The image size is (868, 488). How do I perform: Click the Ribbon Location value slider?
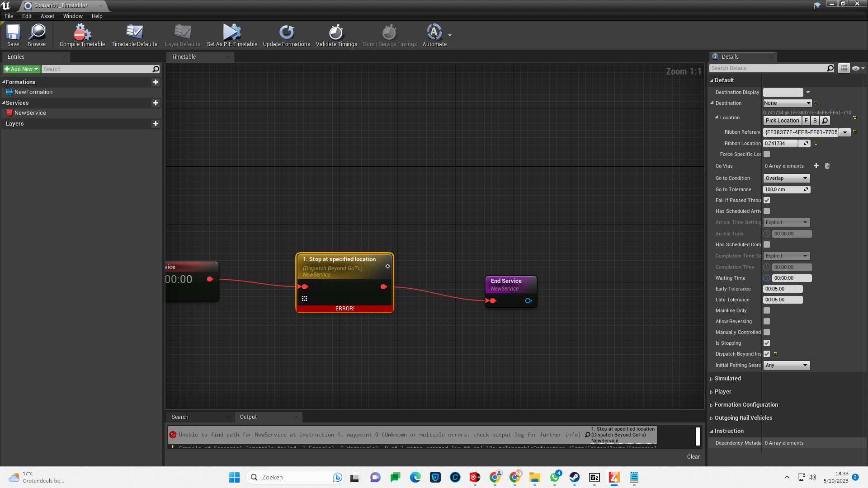781,143
